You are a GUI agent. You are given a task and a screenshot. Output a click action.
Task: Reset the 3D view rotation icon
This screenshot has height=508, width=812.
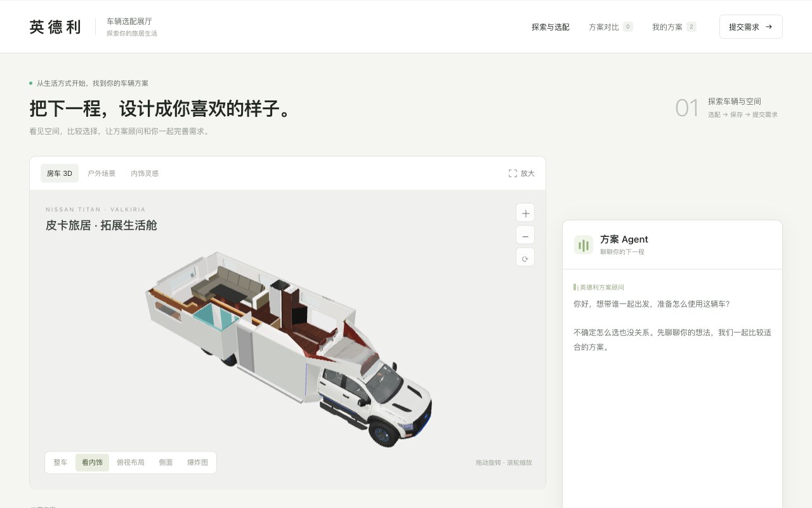525,258
